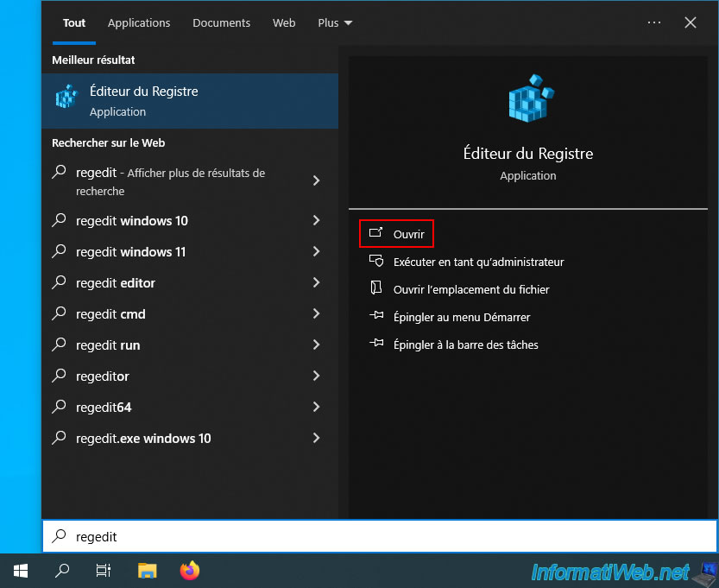Click the 'regedit run' suggestion text
The width and height of the screenshot is (719, 588).
(108, 345)
